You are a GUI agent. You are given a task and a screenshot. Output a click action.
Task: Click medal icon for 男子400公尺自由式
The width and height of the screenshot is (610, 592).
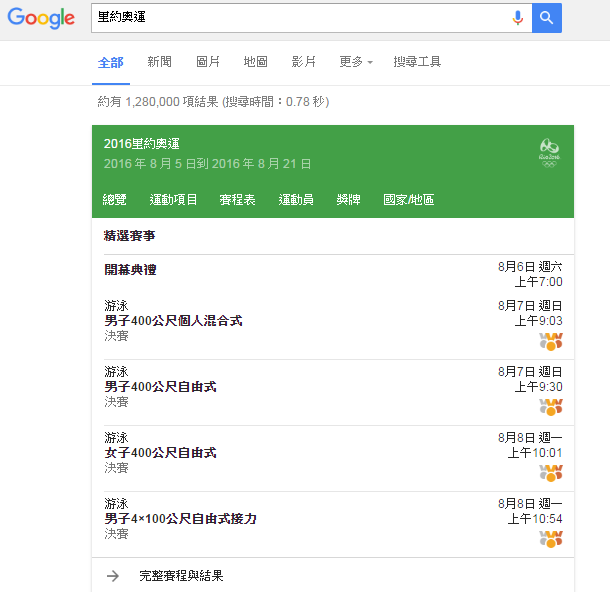(551, 407)
